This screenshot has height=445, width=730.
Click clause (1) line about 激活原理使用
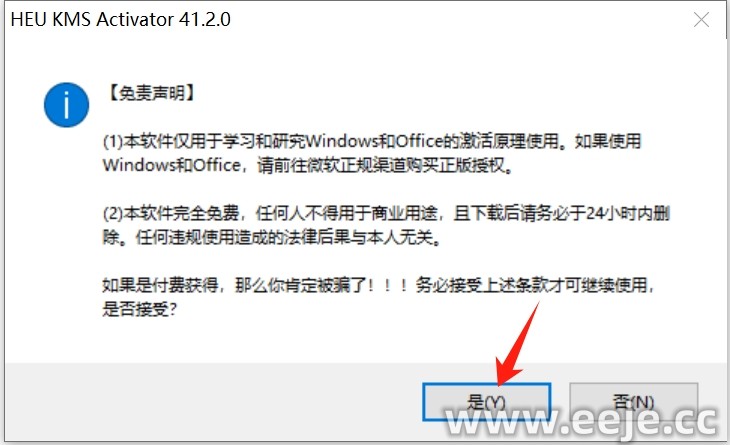372,141
